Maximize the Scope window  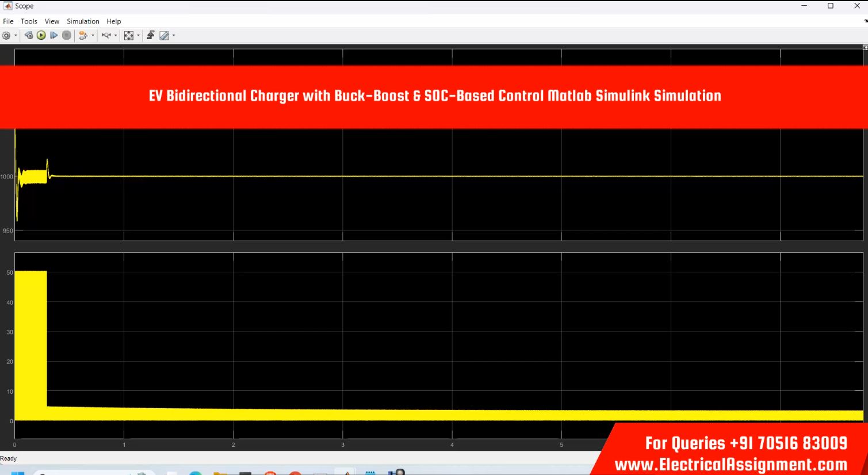(830, 6)
